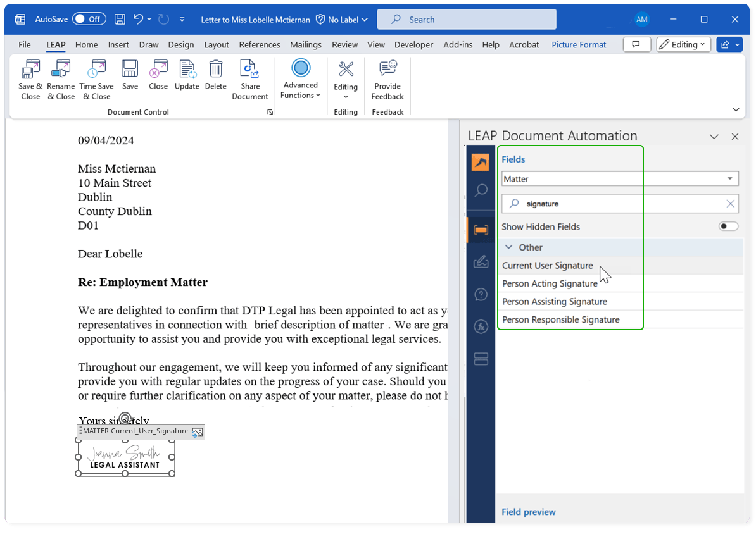The height and width of the screenshot is (539, 756).
Task: Open Customize Quick Access Toolbar menu
Action: (x=182, y=19)
